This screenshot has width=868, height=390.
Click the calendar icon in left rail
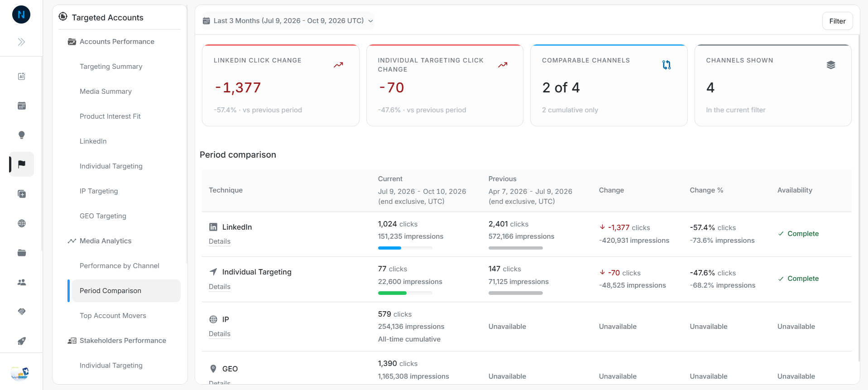point(21,106)
